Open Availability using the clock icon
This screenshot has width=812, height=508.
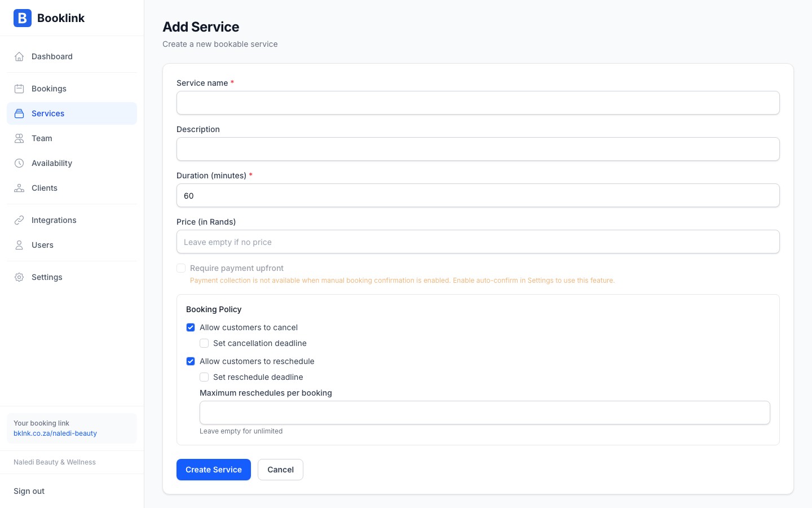(x=19, y=163)
